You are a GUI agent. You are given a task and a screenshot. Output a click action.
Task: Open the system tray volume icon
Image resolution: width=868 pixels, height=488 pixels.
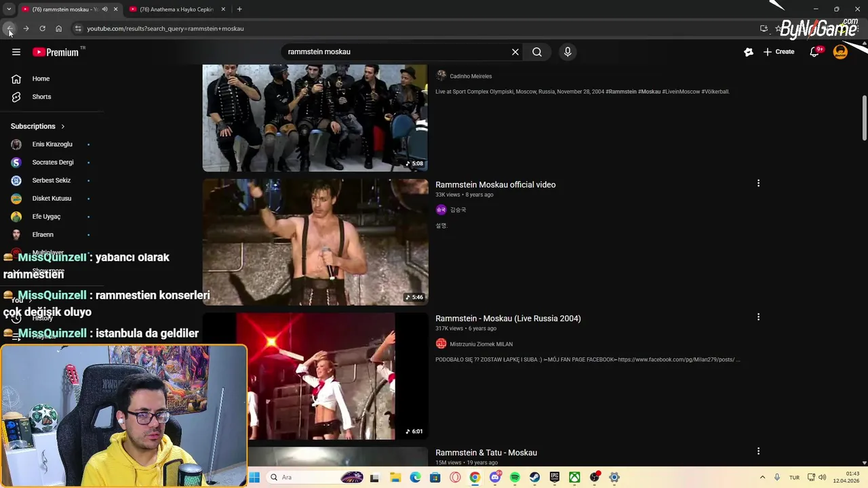pyautogui.click(x=823, y=477)
